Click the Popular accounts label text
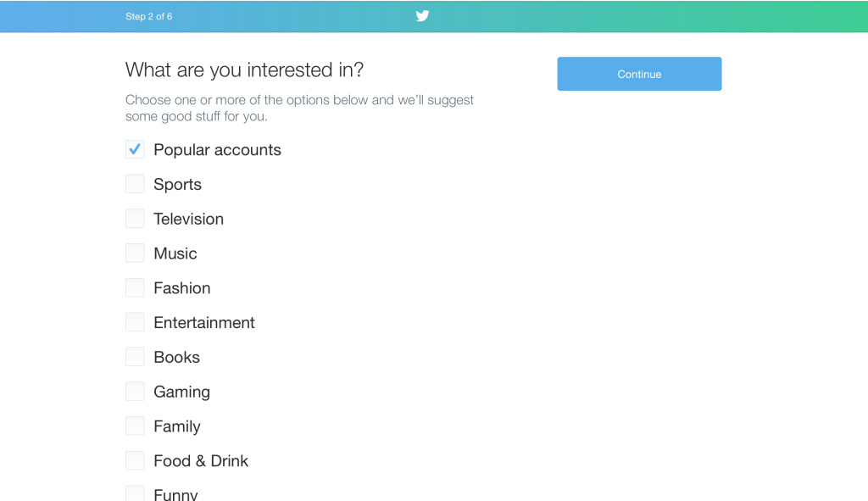This screenshot has height=501, width=868. 217,150
